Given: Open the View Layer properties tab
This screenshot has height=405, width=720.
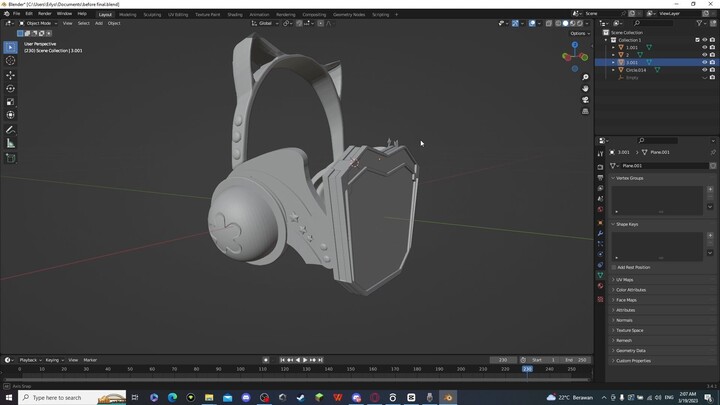Looking at the screenshot, I should pos(600,188).
